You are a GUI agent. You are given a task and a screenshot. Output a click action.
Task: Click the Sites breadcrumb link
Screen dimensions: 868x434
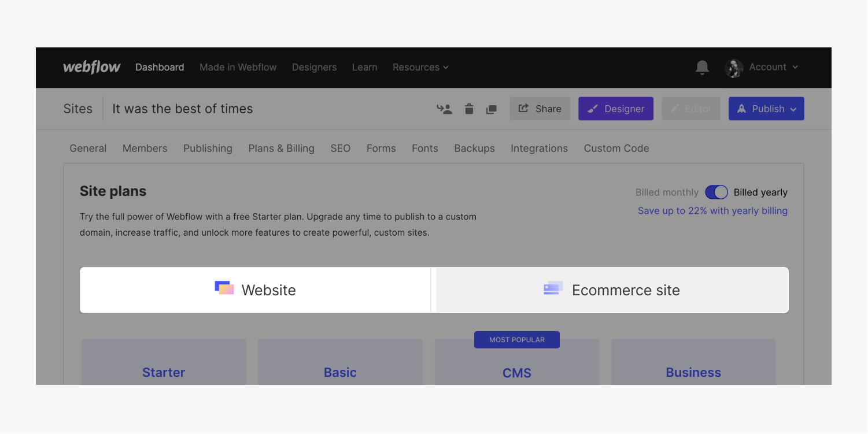pos(78,109)
